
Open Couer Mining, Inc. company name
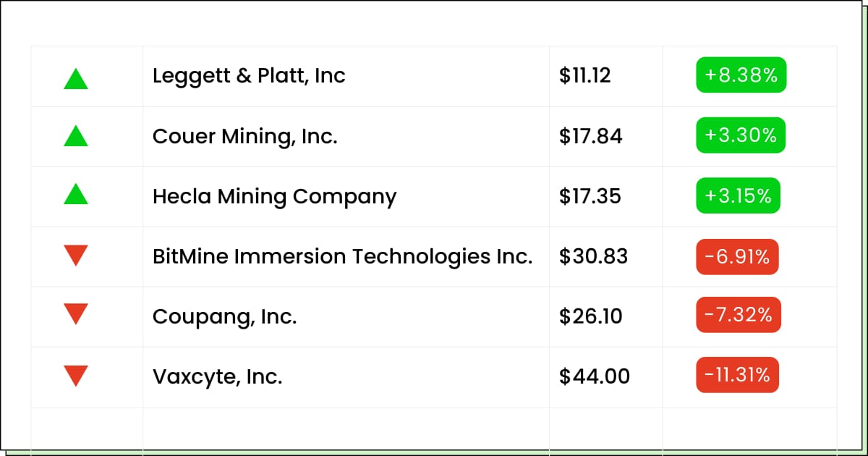point(245,136)
